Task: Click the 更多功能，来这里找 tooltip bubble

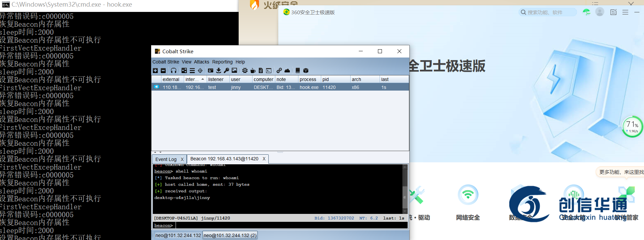Action: click(x=621, y=172)
